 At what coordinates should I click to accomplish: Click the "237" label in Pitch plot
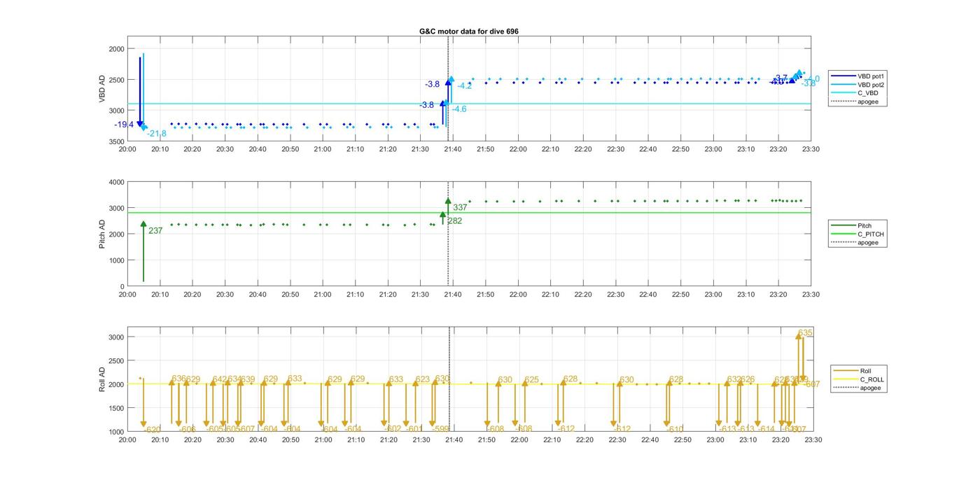tap(155, 230)
